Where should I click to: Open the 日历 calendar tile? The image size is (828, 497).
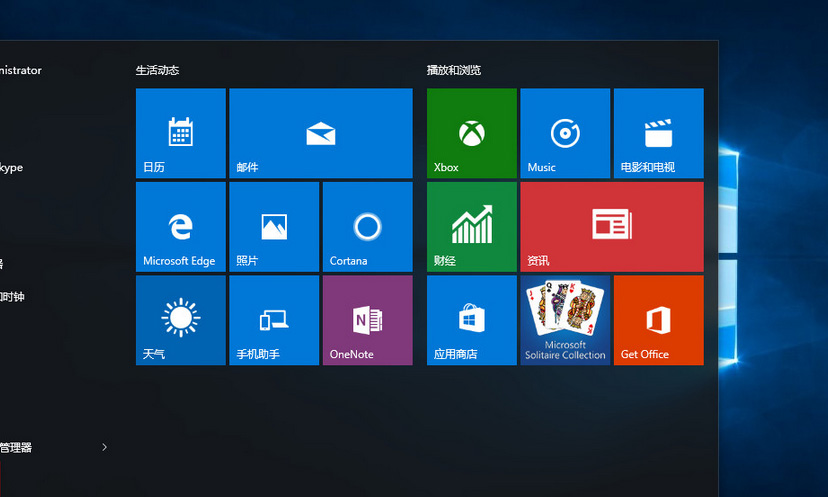[181, 133]
